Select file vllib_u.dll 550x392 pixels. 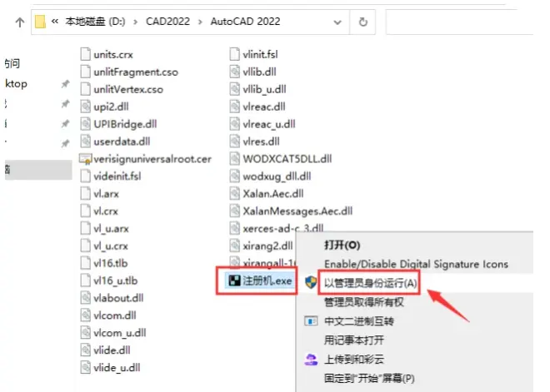[264, 89]
